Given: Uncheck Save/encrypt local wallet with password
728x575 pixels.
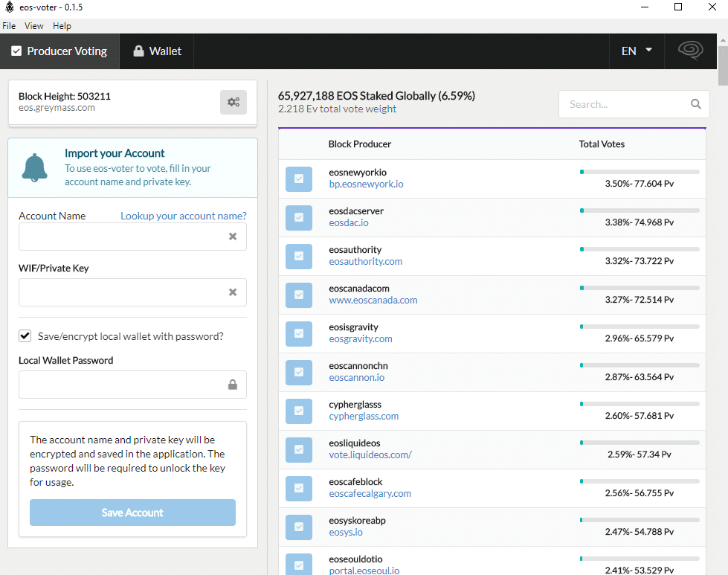Looking at the screenshot, I should [x=25, y=335].
